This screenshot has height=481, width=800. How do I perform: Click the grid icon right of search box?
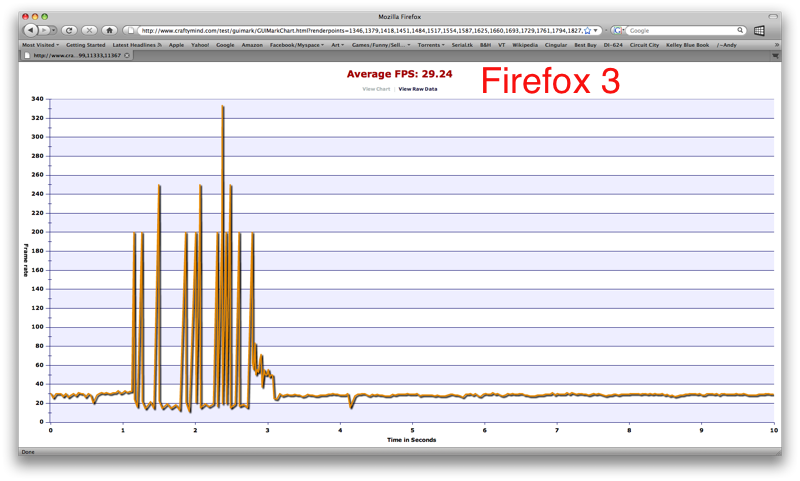pos(759,31)
